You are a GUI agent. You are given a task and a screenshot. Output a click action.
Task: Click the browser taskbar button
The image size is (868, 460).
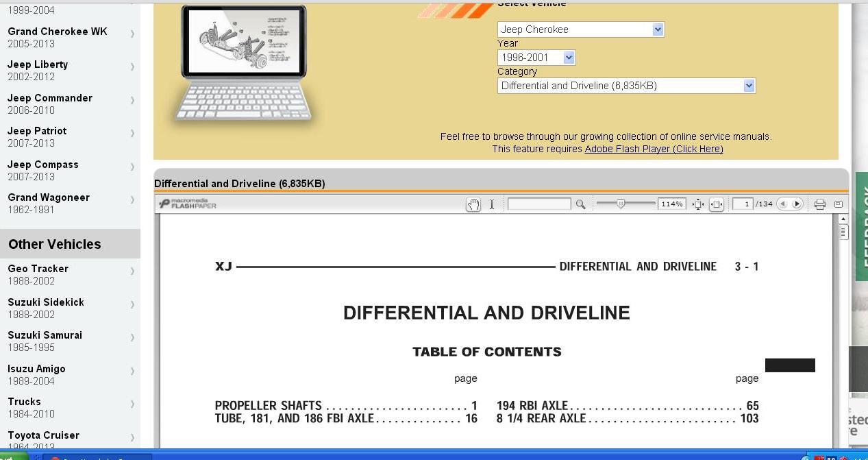pos(97,457)
